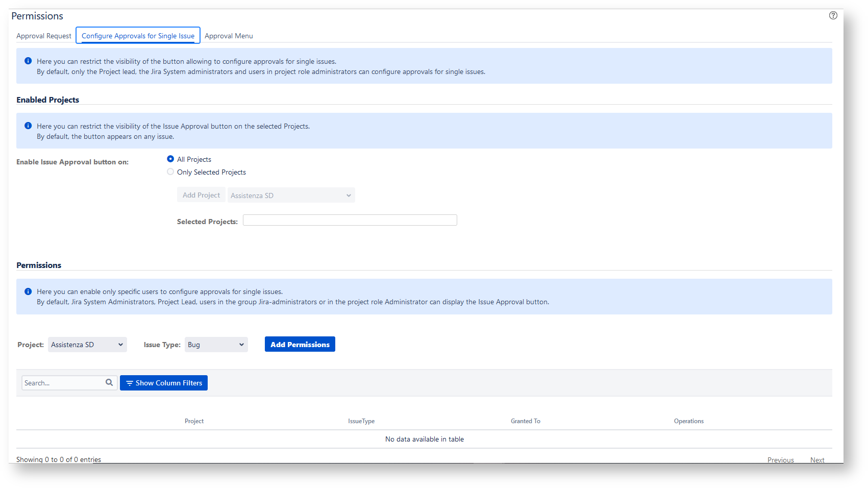Open the Approval Menu tab

[x=229, y=36]
